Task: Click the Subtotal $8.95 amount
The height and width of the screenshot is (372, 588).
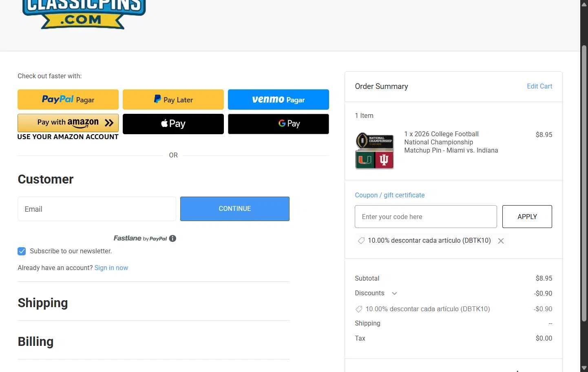Action: tap(544, 279)
